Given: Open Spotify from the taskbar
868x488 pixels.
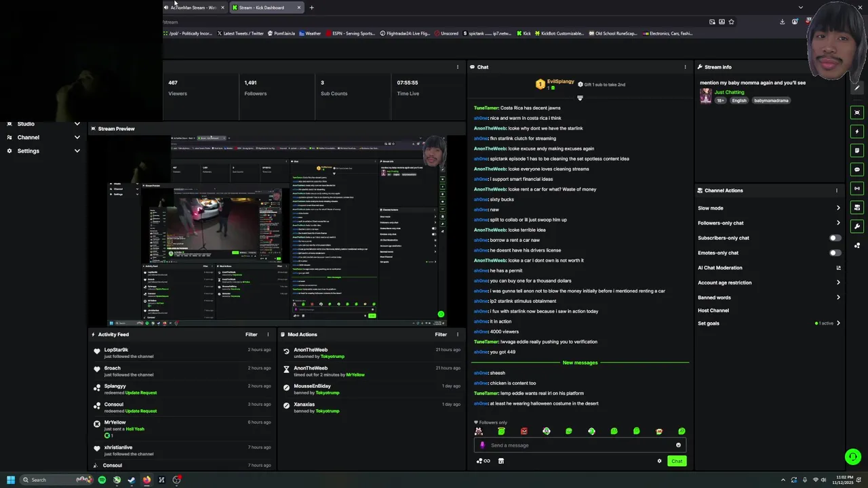Looking at the screenshot, I should click(102, 480).
